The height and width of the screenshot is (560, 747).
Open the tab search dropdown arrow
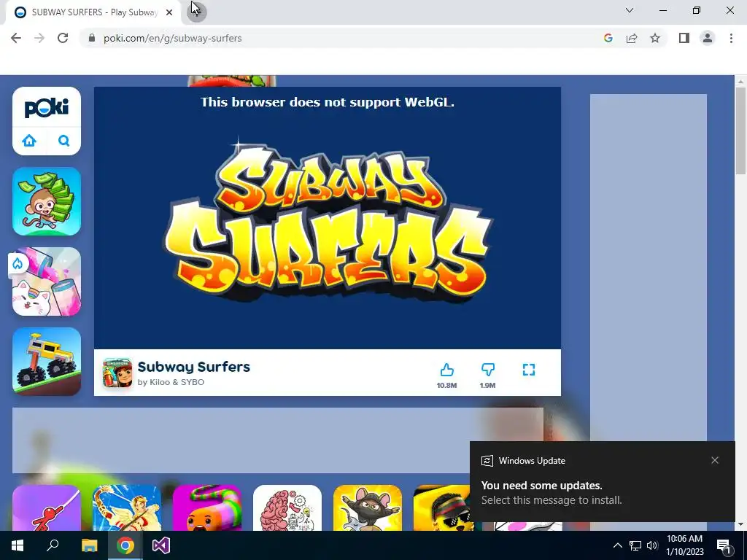tap(630, 10)
